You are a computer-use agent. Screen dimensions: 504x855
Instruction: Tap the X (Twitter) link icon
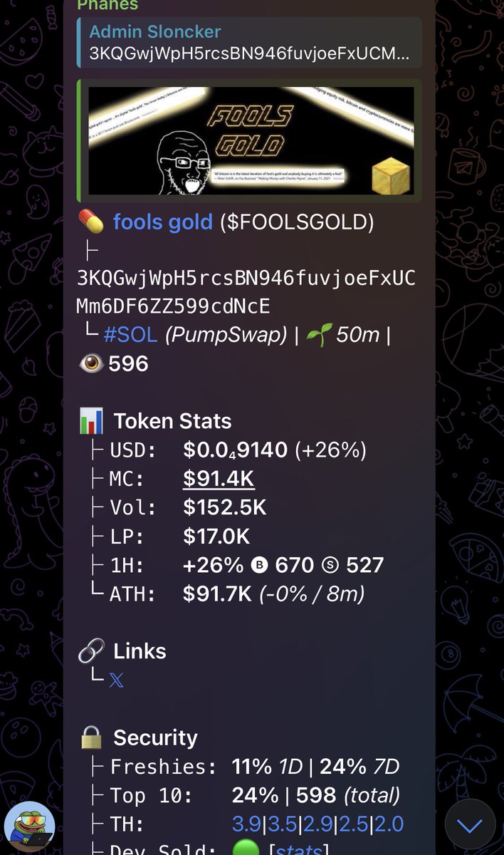117,680
